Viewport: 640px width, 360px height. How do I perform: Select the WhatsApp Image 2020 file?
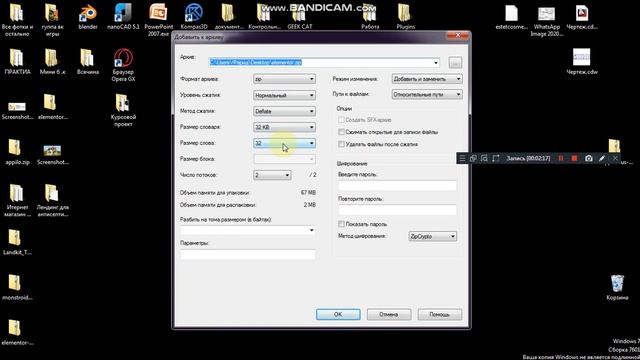pyautogui.click(x=547, y=20)
